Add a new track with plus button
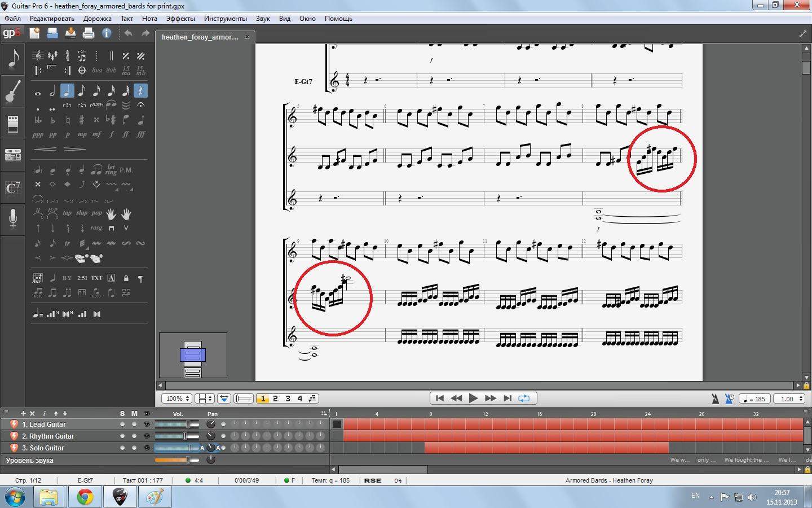Screen dimensions: 812x508 coord(23,413)
